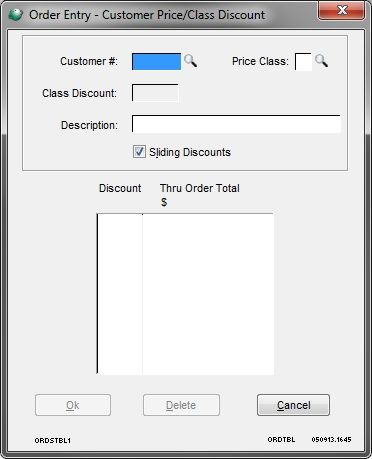
Task: Click the Thru Order Total column in grid
Action: pyautogui.click(x=208, y=294)
